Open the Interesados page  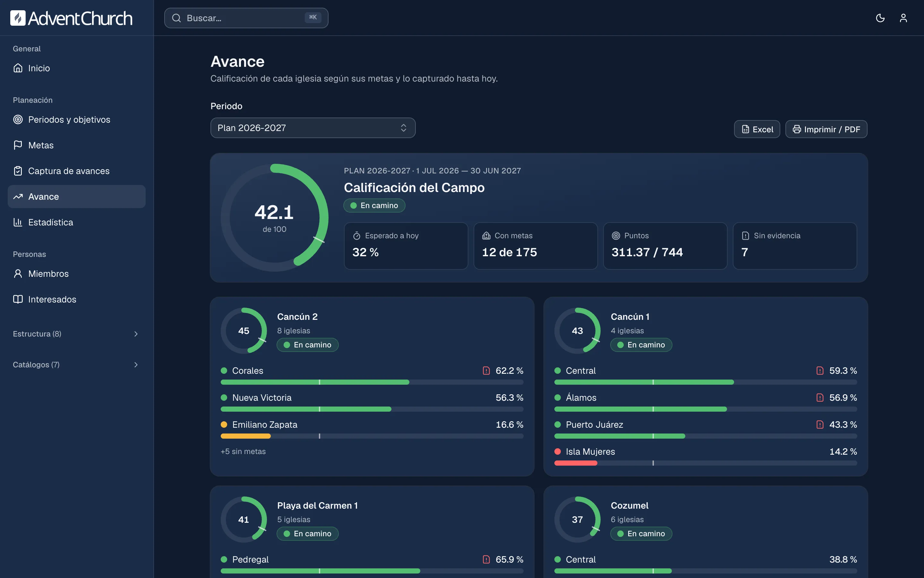[76, 299]
